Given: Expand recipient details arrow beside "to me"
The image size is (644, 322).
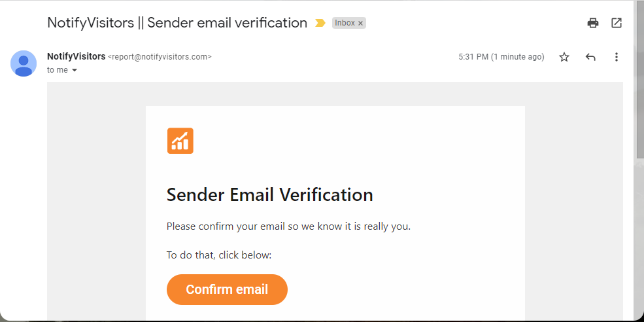Looking at the screenshot, I should click(75, 70).
